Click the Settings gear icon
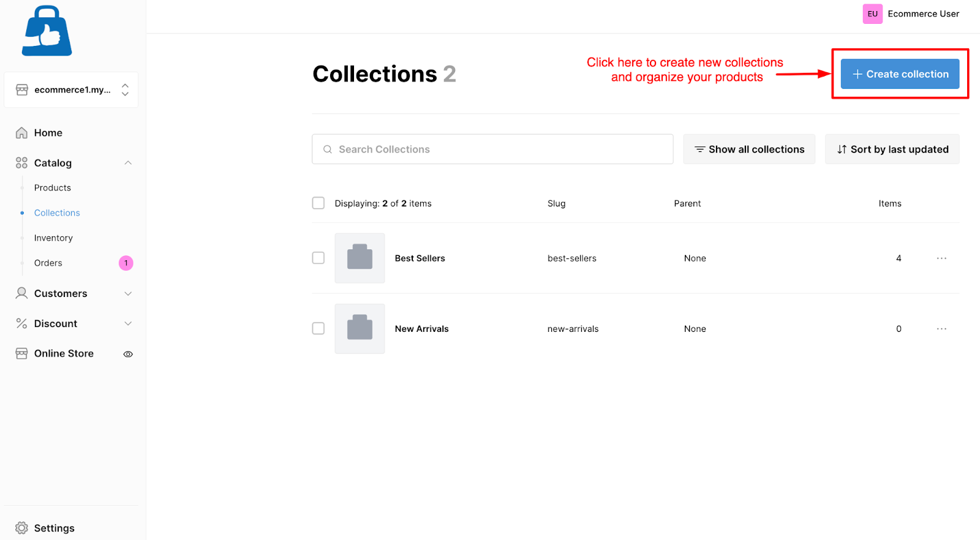This screenshot has width=980, height=540. pyautogui.click(x=21, y=528)
